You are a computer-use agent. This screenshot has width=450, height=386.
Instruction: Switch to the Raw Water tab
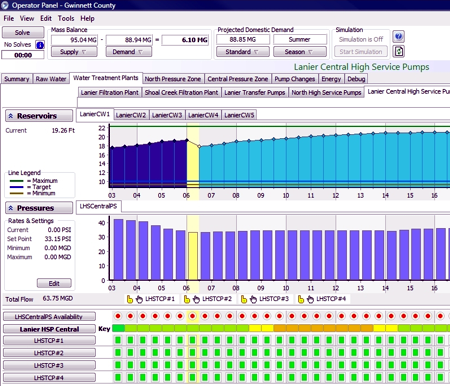(x=51, y=79)
